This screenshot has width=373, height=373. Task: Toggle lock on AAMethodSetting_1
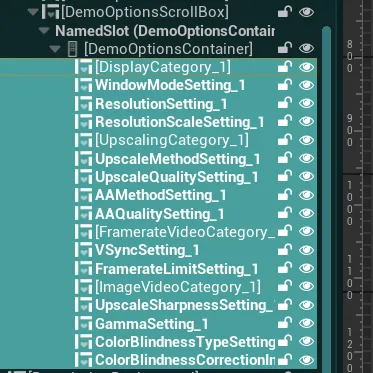tap(285, 195)
